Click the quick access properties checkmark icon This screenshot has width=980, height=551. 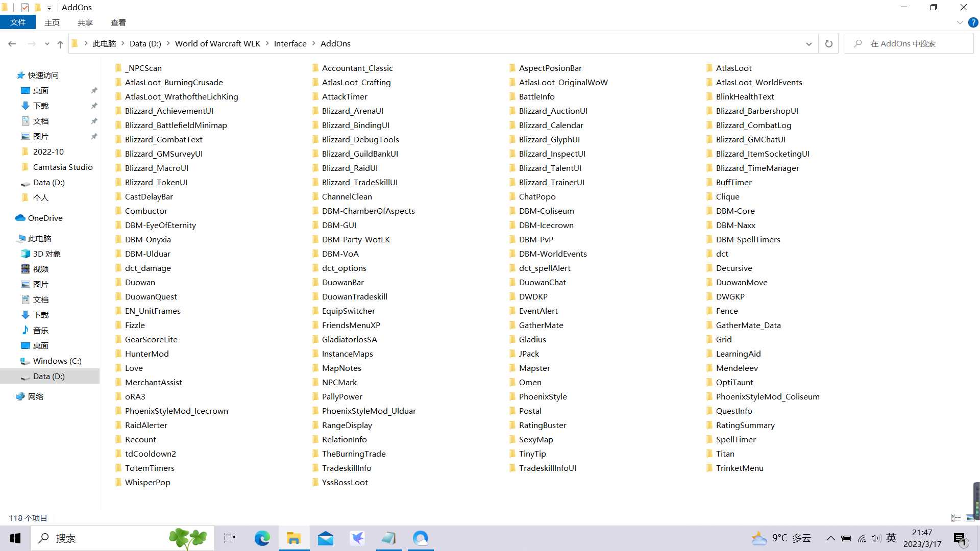pyautogui.click(x=24, y=7)
